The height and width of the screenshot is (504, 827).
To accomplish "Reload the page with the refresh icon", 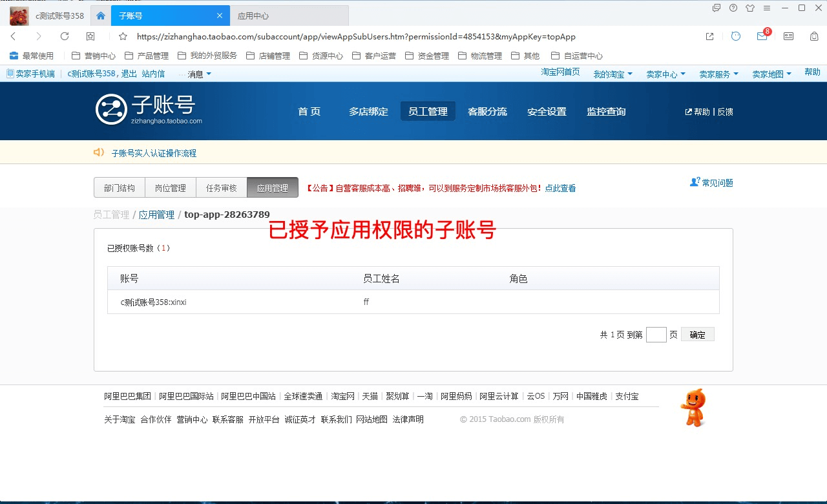I will (x=65, y=36).
